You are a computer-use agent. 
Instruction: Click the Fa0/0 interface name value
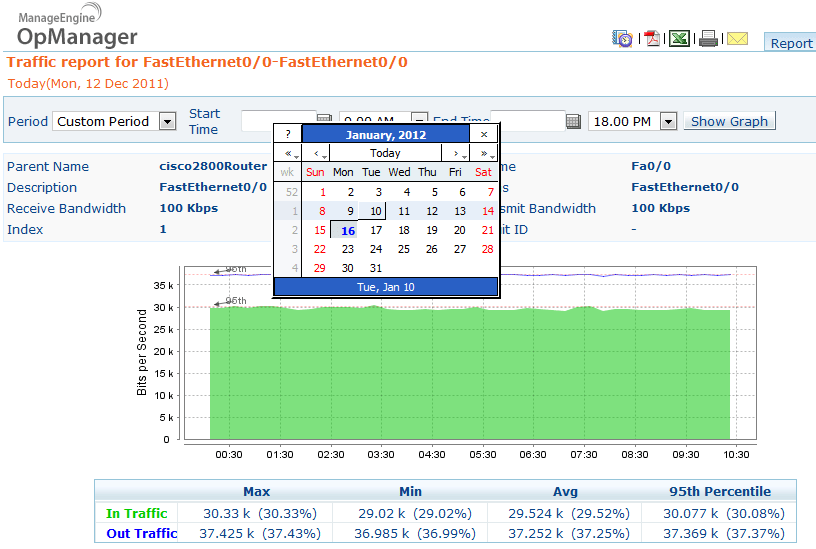651,166
